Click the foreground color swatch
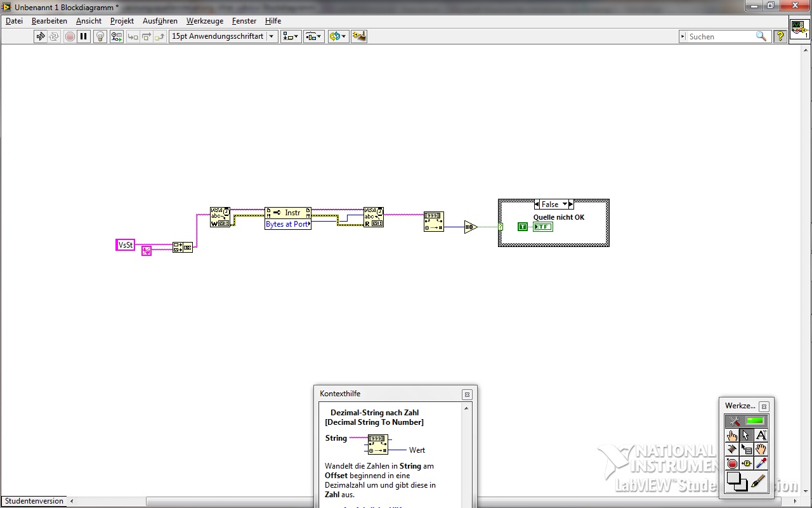Screen dimensions: 812x508 (733, 478)
